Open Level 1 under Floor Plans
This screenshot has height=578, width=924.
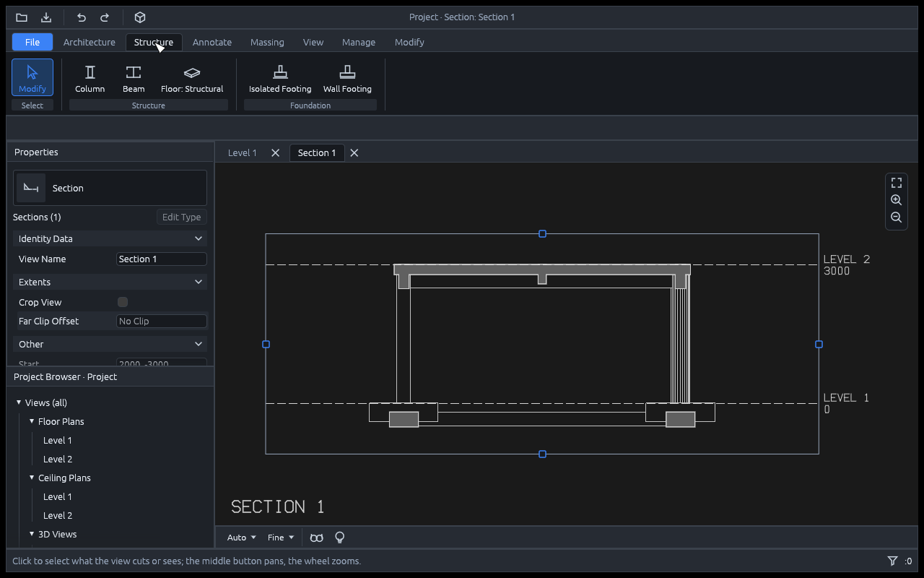(x=58, y=440)
